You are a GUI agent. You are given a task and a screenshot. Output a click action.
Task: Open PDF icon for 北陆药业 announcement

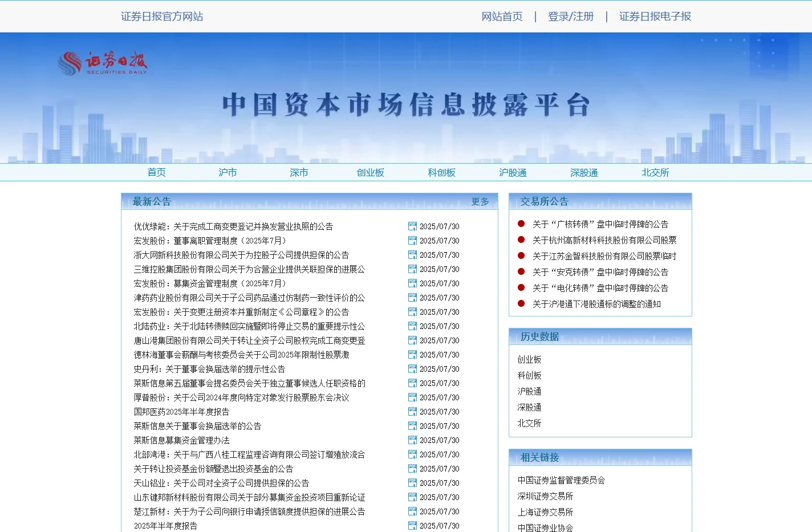[x=412, y=326]
